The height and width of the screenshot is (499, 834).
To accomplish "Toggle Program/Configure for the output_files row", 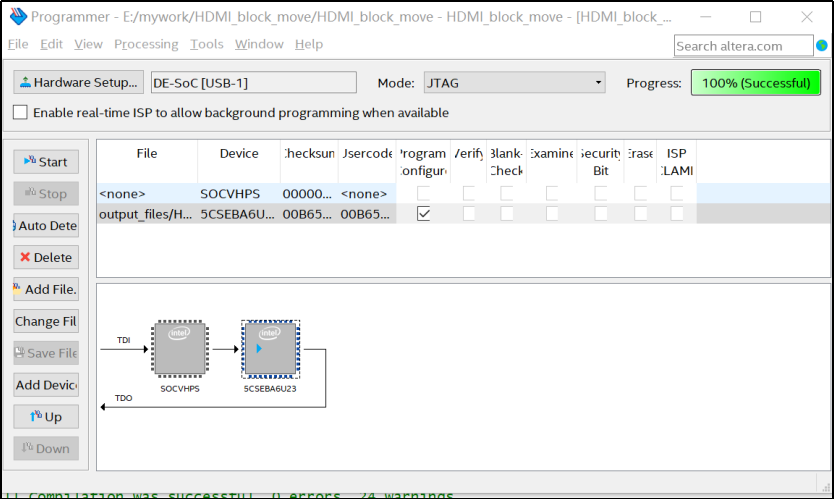I will click(423, 214).
